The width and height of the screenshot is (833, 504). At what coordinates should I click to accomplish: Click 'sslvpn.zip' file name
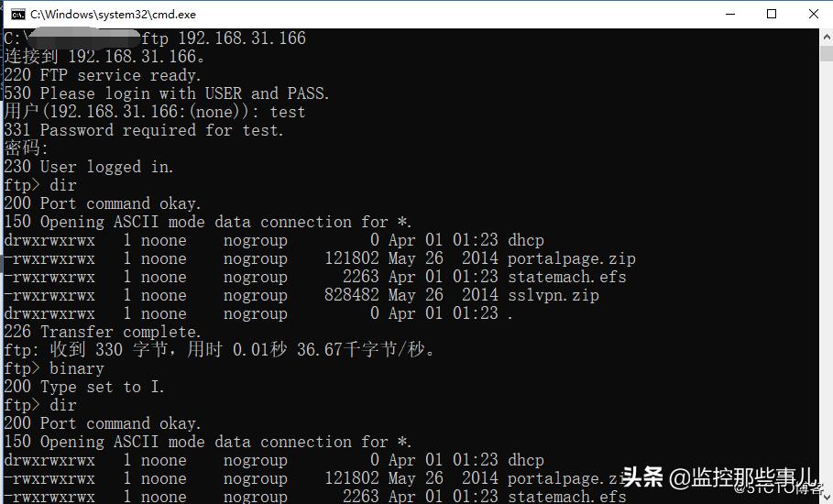tap(554, 295)
